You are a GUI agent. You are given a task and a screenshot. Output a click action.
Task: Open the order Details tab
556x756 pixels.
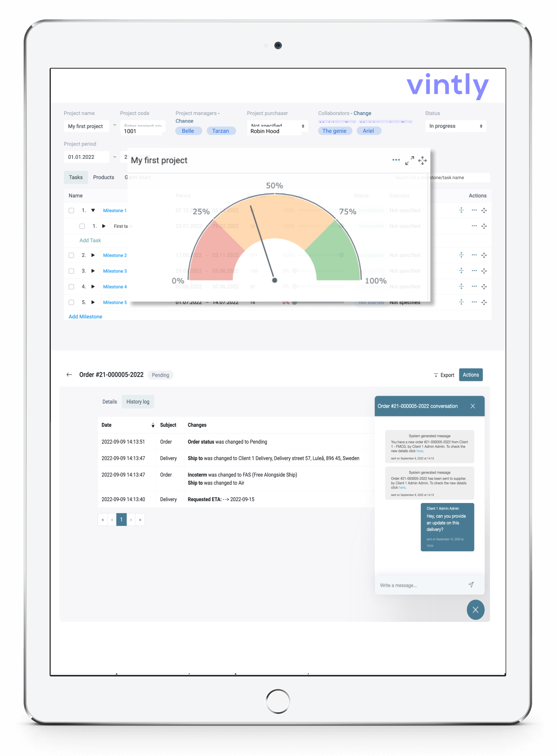[x=110, y=402]
